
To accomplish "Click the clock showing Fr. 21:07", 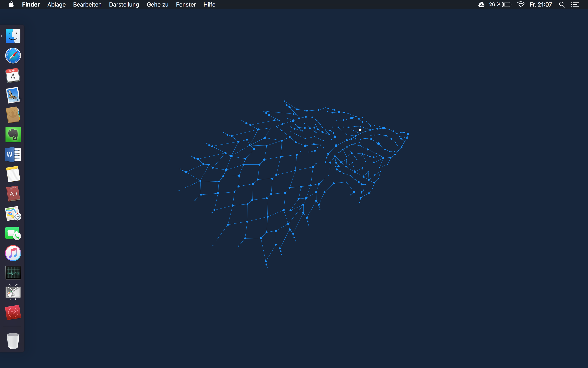I will click(x=541, y=5).
